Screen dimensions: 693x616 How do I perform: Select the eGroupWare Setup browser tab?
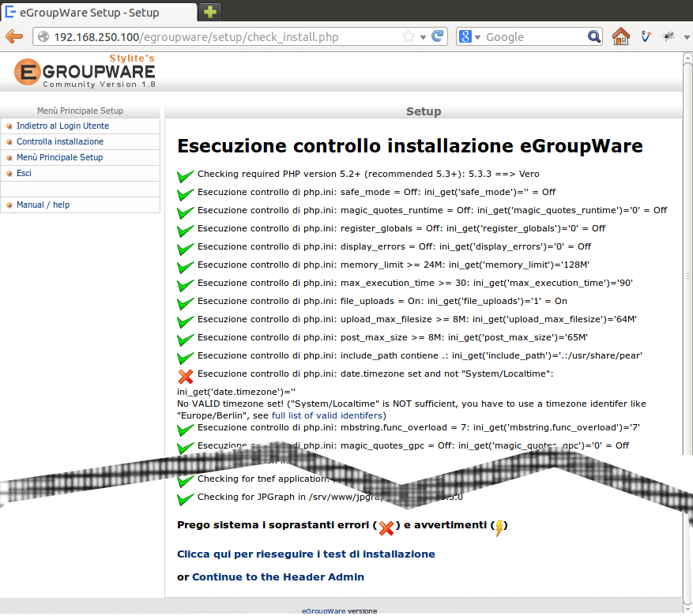[x=95, y=12]
